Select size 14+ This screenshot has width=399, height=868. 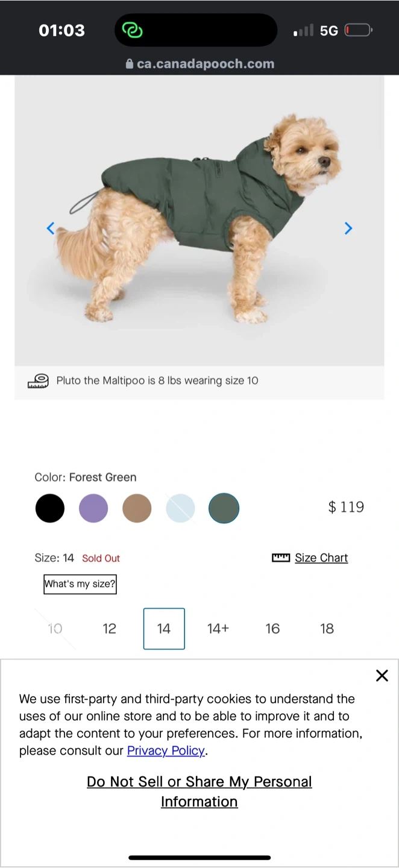tap(218, 629)
